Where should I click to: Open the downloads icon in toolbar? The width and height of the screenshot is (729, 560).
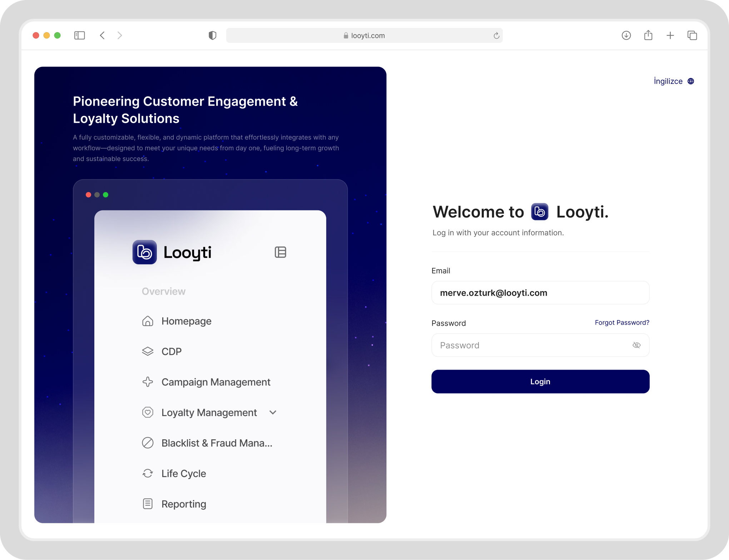(x=626, y=35)
